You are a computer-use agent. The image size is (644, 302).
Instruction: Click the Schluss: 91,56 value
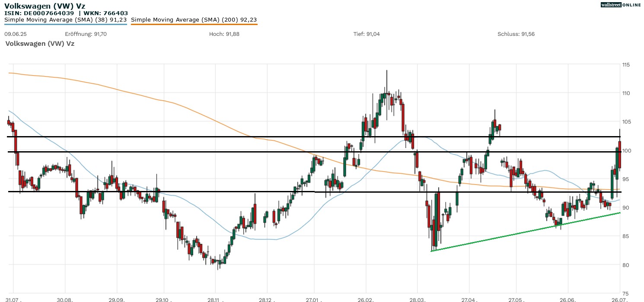click(x=516, y=34)
